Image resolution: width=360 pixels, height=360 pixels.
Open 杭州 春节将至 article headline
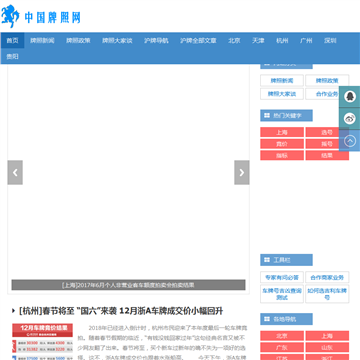(121, 311)
